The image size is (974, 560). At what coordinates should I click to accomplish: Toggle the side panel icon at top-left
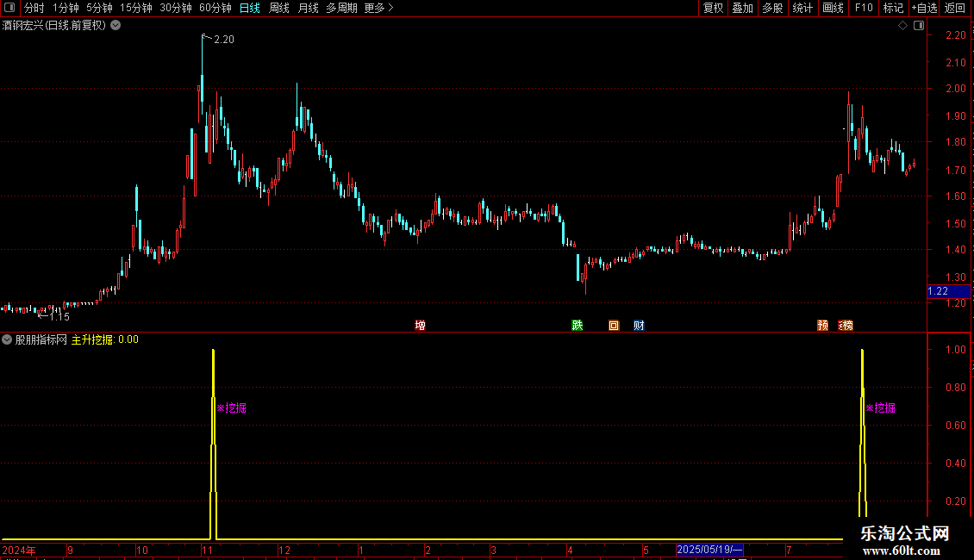tap(9, 8)
